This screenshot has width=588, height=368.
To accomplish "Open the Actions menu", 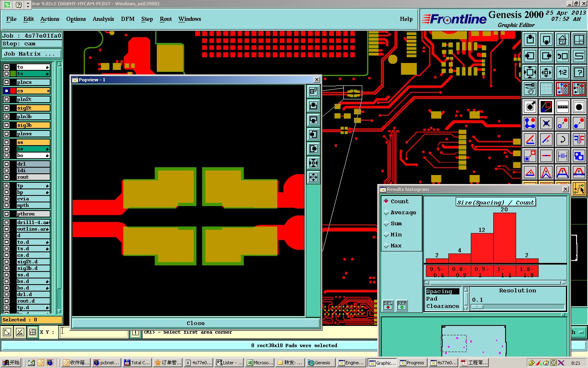I will click(x=50, y=19).
